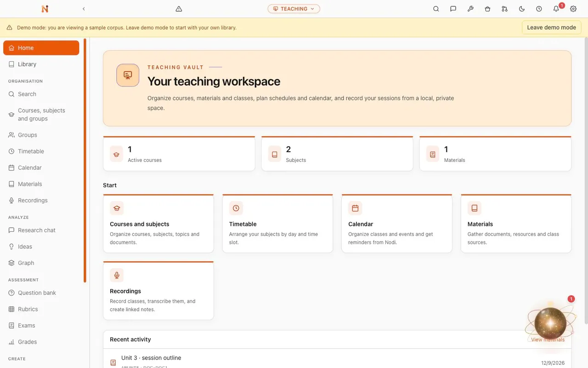Open the Calendar start card
The height and width of the screenshot is (368, 588).
click(x=397, y=224)
